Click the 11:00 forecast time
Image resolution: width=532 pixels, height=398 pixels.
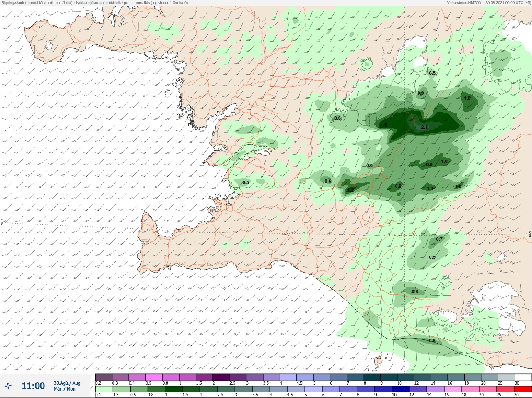click(33, 386)
